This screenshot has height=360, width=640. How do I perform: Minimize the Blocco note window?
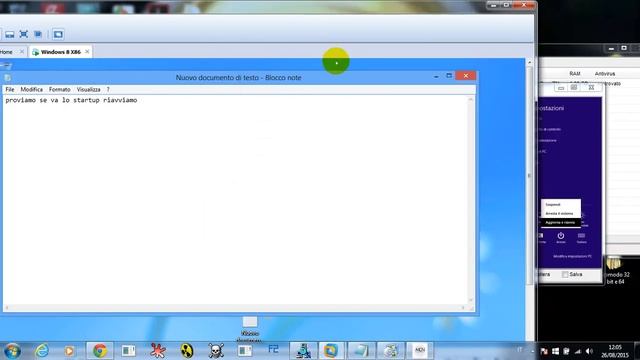pos(436,76)
